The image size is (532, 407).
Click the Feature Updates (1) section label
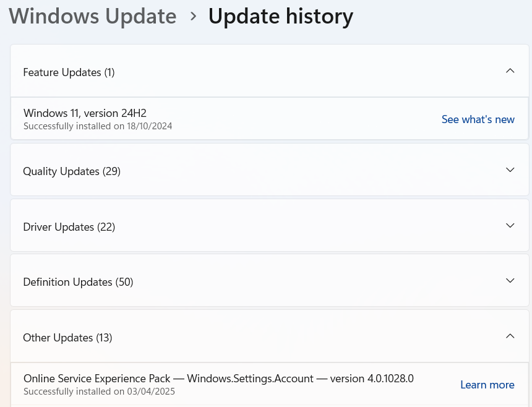point(69,72)
